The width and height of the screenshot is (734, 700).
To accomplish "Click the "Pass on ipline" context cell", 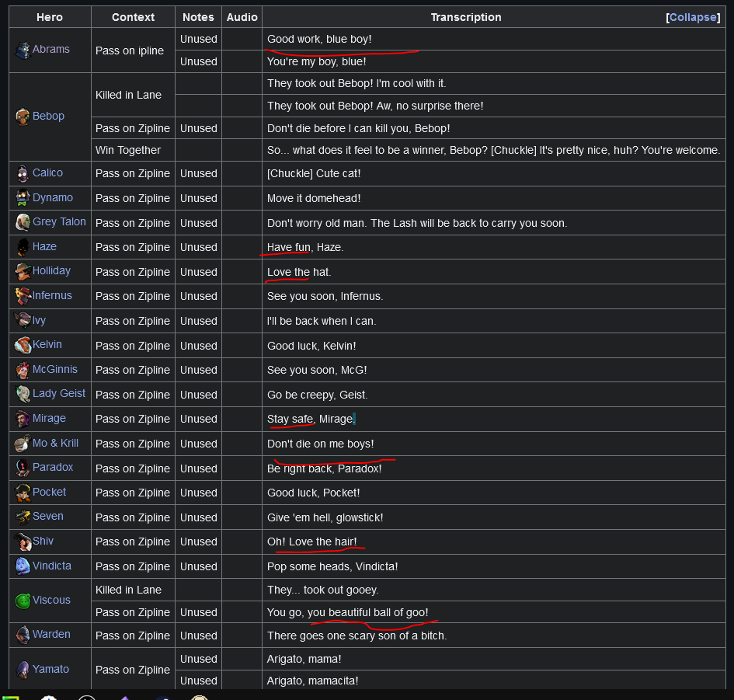I will coord(133,50).
